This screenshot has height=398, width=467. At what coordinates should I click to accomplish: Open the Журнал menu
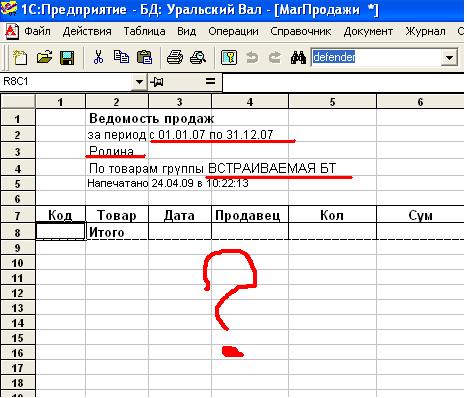425,31
